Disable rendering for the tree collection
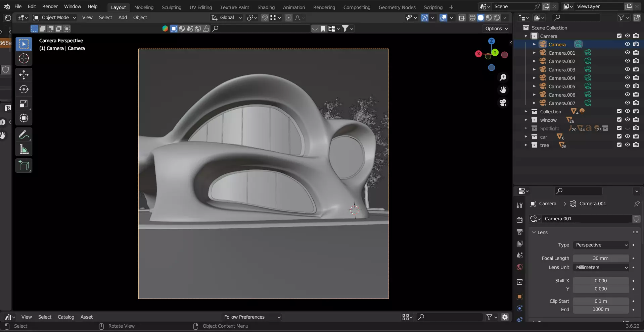 coord(636,145)
